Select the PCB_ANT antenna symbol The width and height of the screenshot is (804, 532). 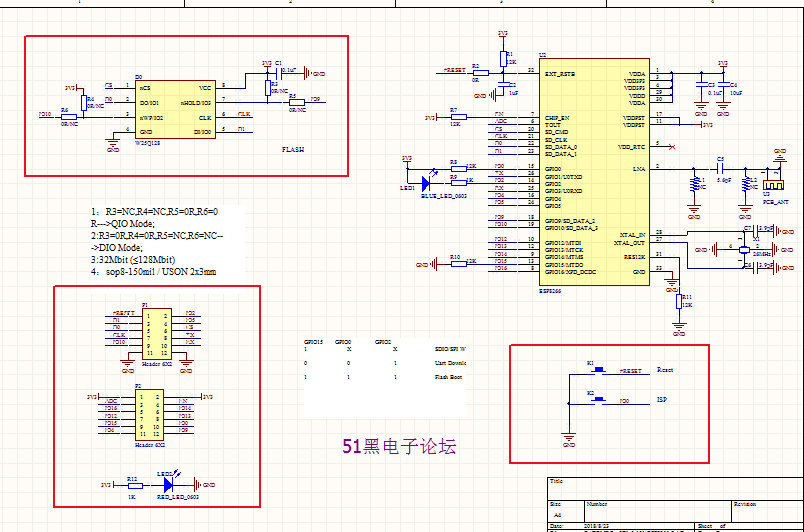point(773,185)
